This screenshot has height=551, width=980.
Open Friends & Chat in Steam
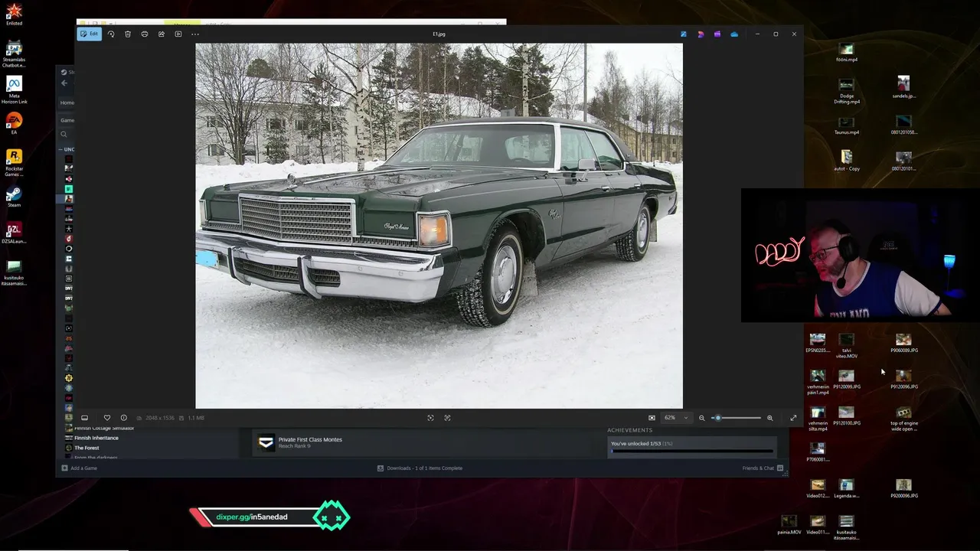pos(763,468)
